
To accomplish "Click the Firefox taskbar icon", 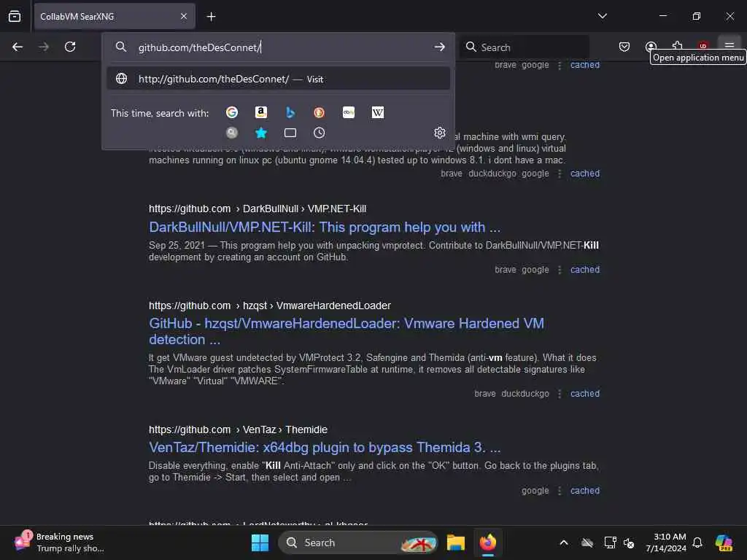I will [487, 542].
